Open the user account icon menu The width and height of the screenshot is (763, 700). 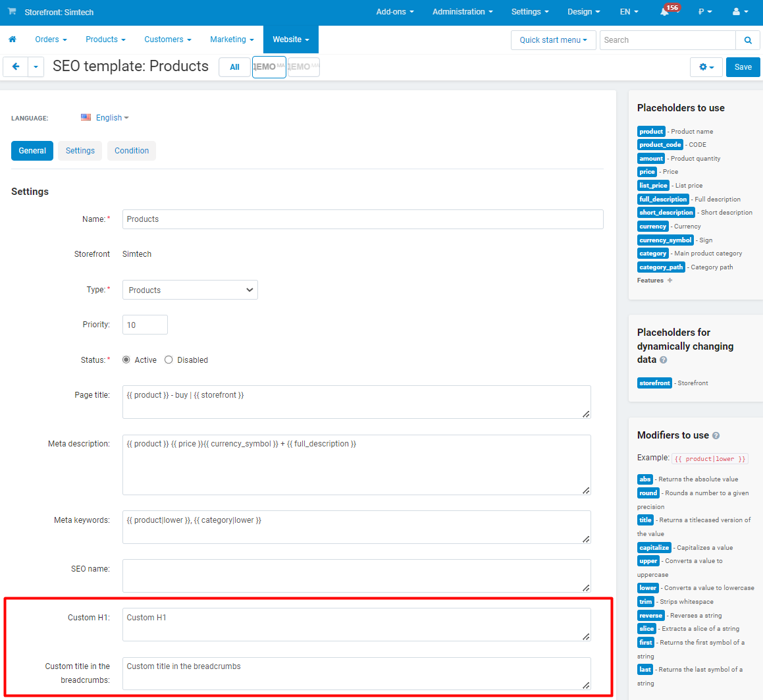(741, 12)
